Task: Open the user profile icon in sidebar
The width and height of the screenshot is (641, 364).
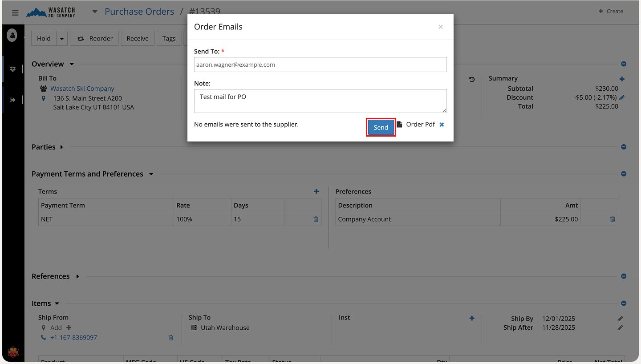Action: pos(12,35)
